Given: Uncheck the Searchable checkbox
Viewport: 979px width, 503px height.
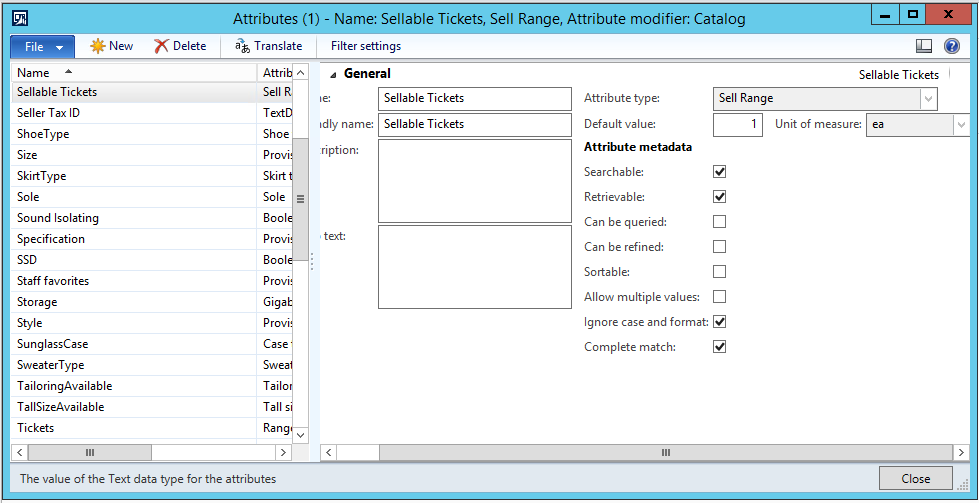Looking at the screenshot, I should pos(719,172).
